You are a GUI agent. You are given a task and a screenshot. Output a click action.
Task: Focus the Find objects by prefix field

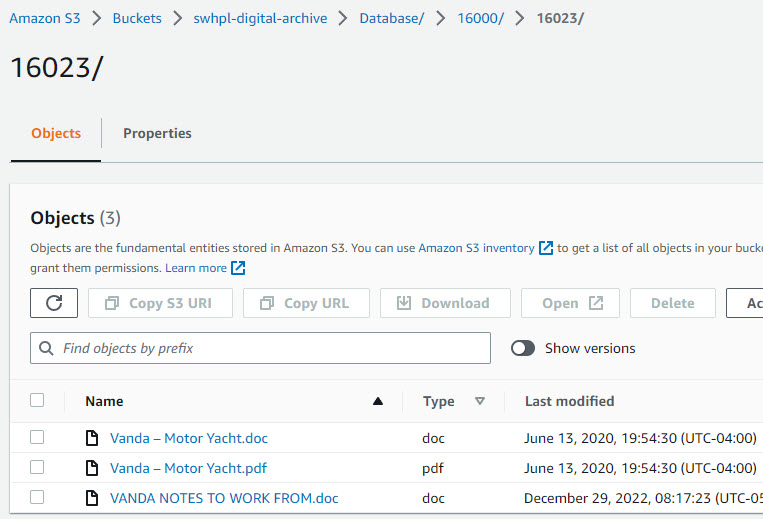260,348
